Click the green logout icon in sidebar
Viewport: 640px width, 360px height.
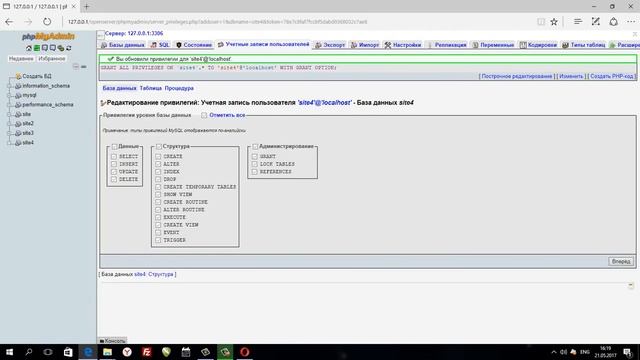[x=37, y=48]
